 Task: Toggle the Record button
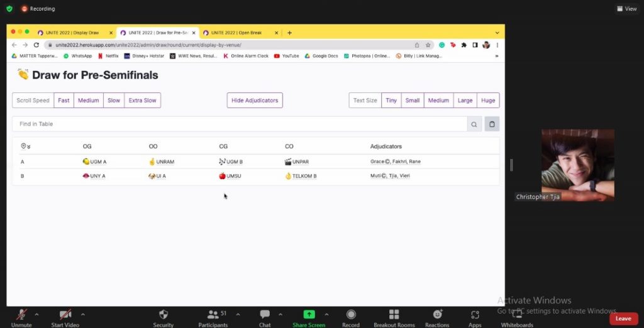[351, 315]
